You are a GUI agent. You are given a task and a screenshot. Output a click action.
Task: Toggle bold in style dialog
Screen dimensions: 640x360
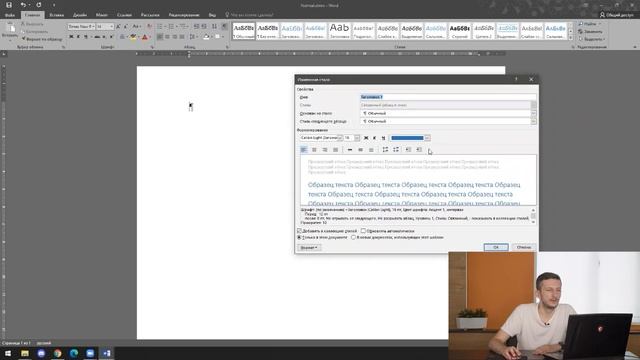pyautogui.click(x=366, y=138)
